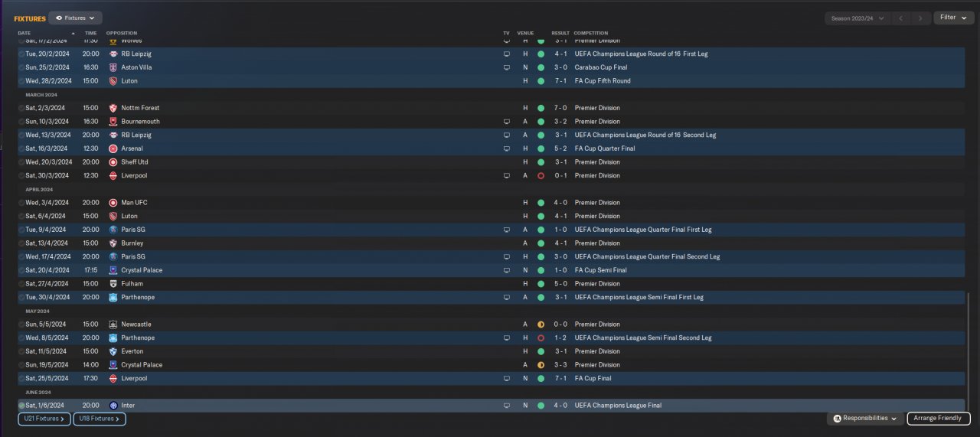Toggle the row selector for Sat, 2/3/2024

coord(21,108)
